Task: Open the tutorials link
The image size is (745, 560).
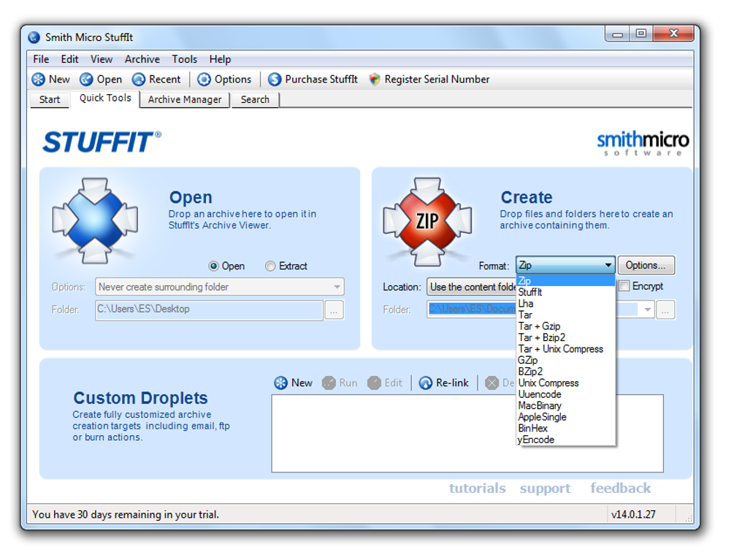Action: tap(477, 488)
